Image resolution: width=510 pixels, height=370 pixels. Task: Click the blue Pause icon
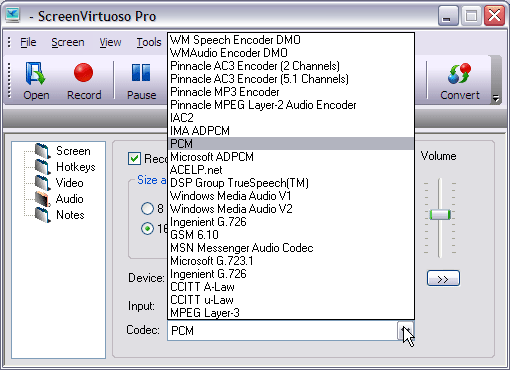pos(141,73)
